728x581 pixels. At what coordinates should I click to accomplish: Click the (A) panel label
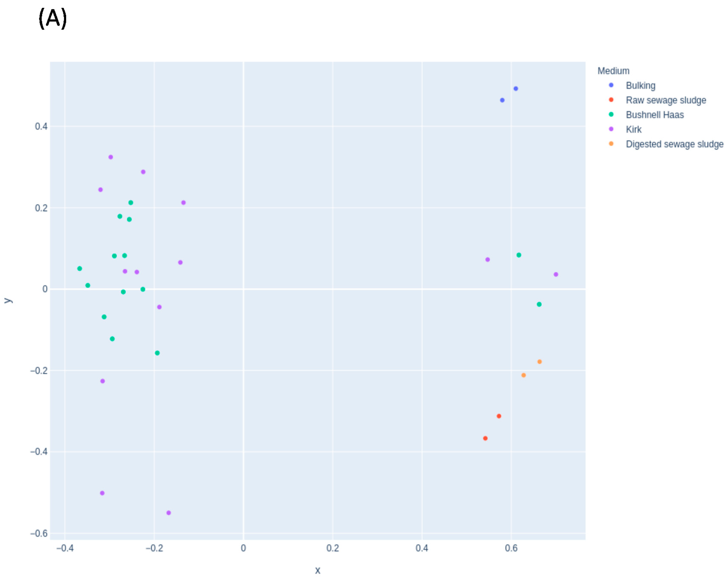[x=53, y=19]
